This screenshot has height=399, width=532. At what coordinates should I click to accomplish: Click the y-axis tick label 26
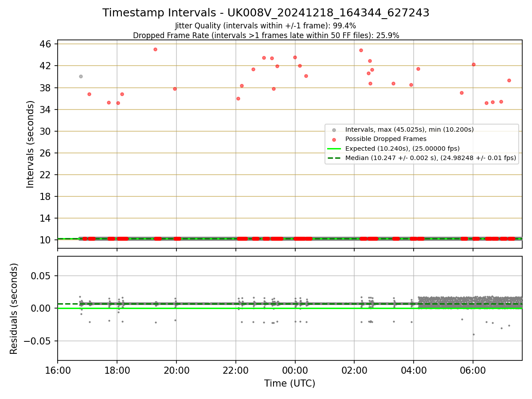46,153
